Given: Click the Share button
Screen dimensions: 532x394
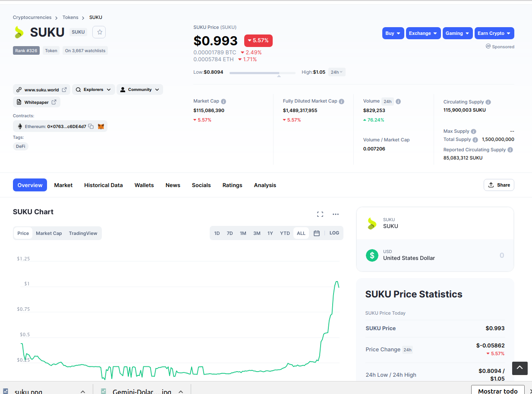Looking at the screenshot, I should 499,185.
